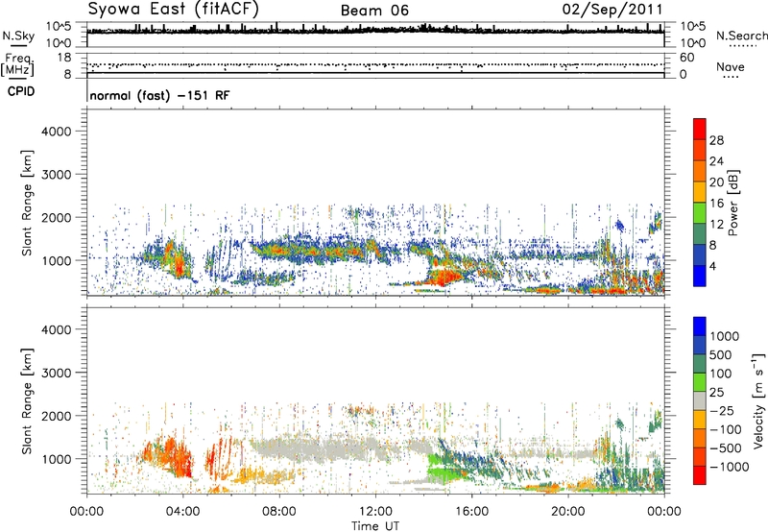
Task: Select the 'Beam 06' label
Action: coord(374,11)
